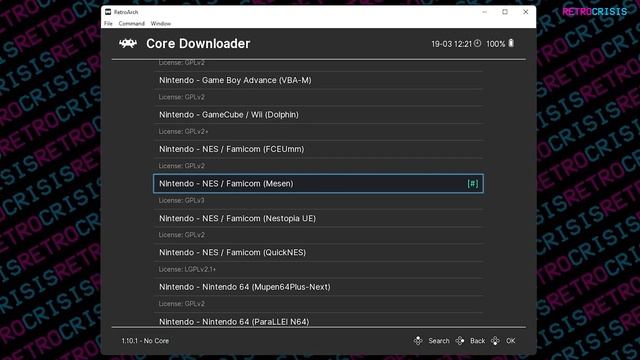Open the Command menu
Screen dimensions: 640x360
(x=131, y=24)
